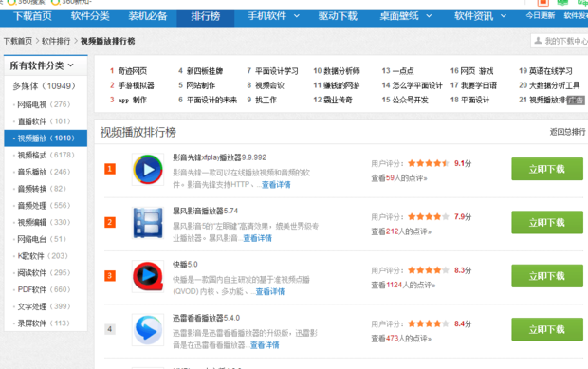Select 网络电台 (51) category

[42, 239]
